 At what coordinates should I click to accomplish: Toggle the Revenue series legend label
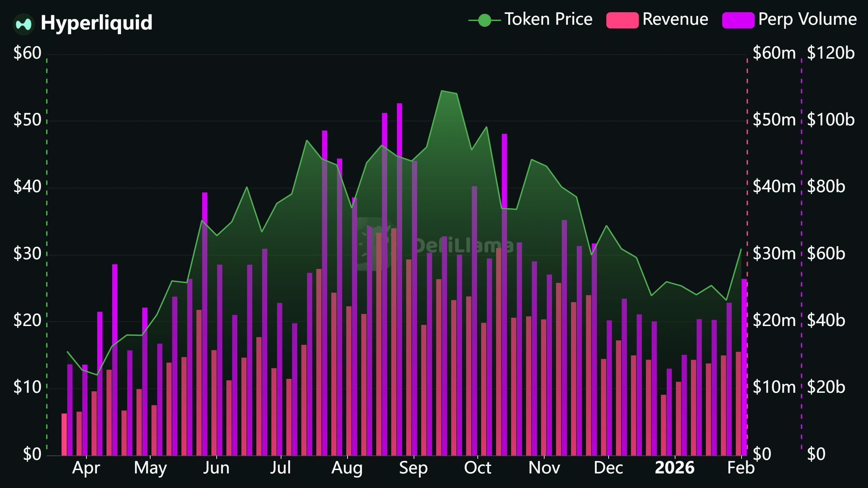click(675, 19)
